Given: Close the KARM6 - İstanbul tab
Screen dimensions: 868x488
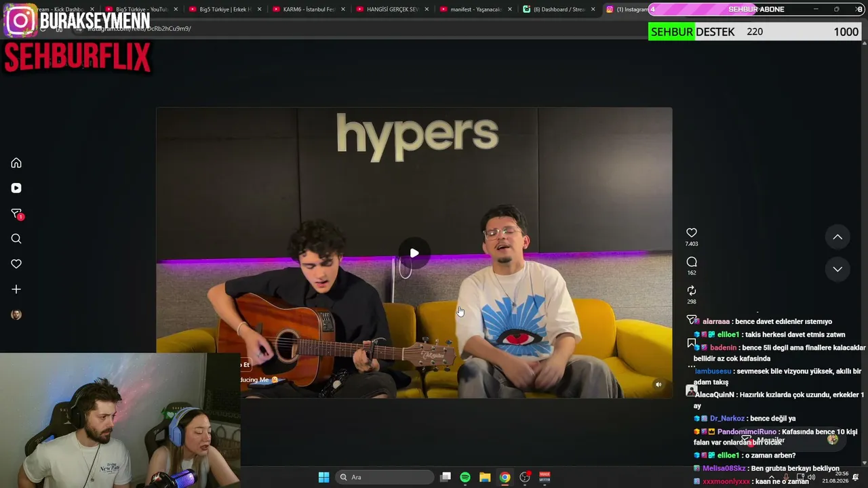Looking at the screenshot, I should pyautogui.click(x=342, y=9).
